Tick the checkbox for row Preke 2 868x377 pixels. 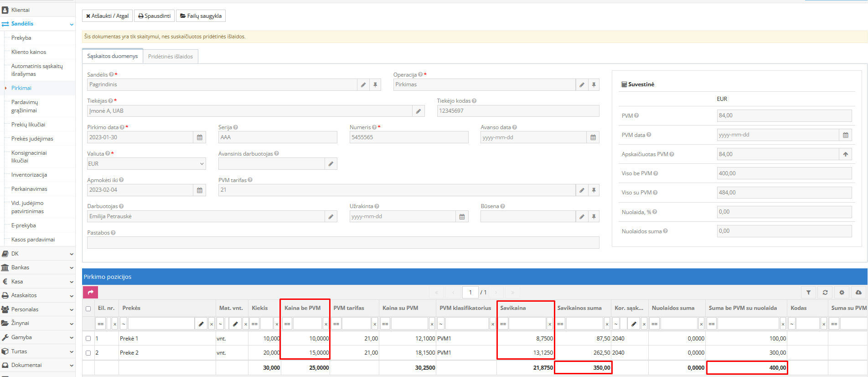click(x=88, y=353)
